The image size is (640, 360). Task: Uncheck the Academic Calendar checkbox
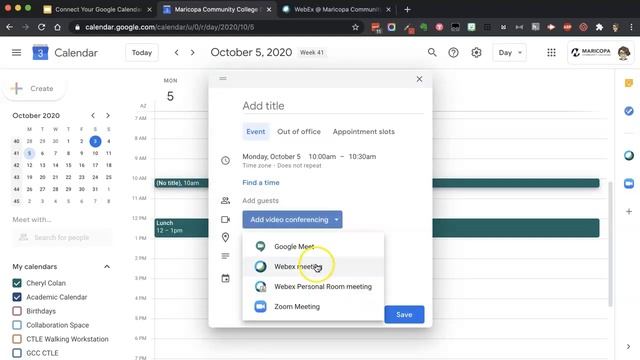(17, 297)
